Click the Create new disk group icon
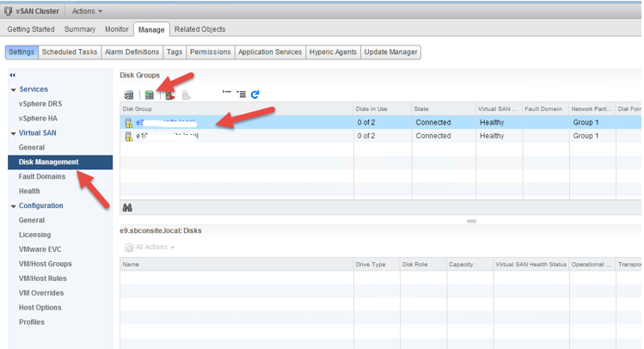Screen dimensions: 644x349 click(150, 95)
